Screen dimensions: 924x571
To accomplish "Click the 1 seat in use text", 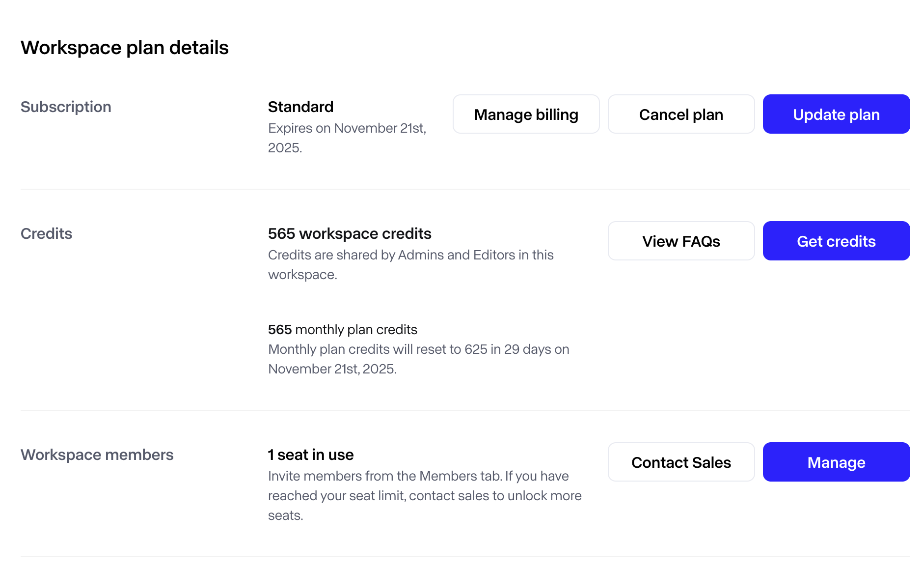I will pos(311,455).
